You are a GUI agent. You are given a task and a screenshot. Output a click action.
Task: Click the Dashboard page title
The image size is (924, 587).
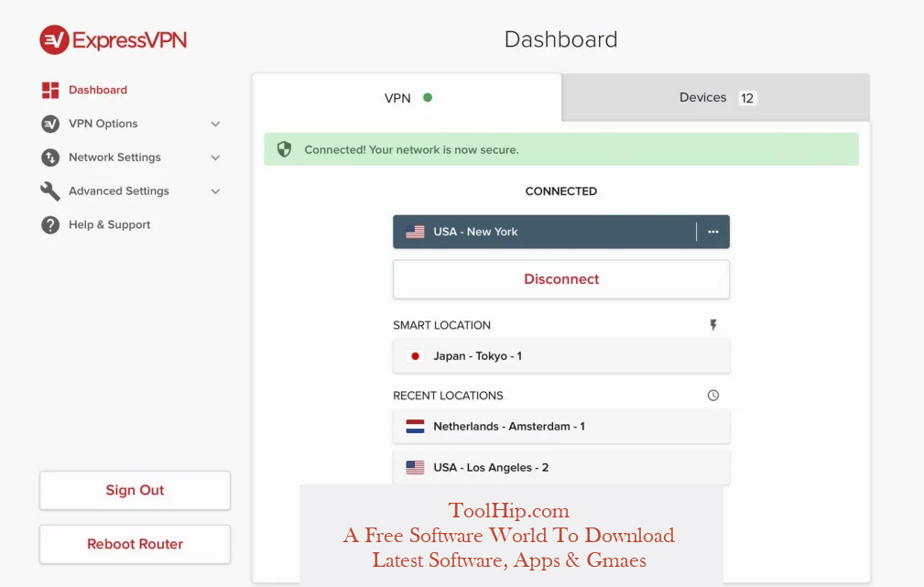point(561,39)
